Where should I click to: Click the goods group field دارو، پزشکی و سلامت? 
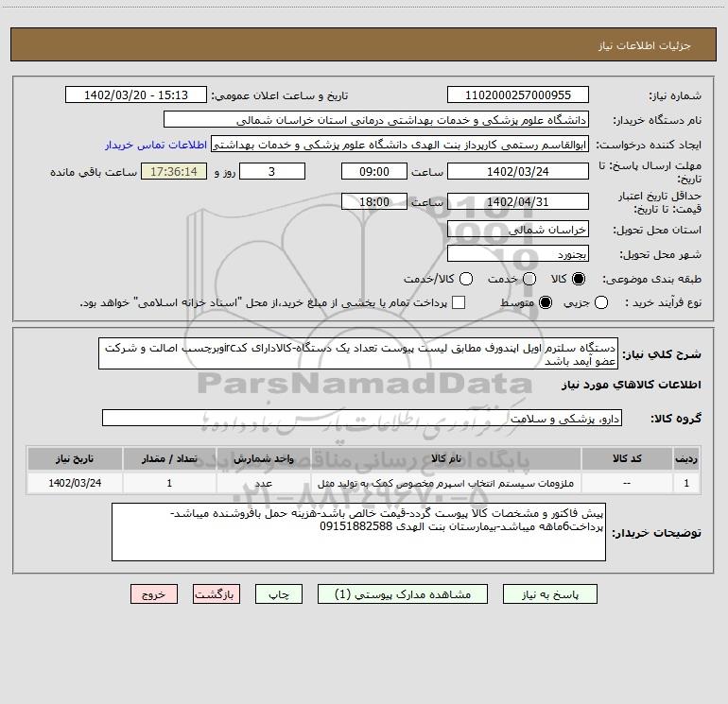362,418
